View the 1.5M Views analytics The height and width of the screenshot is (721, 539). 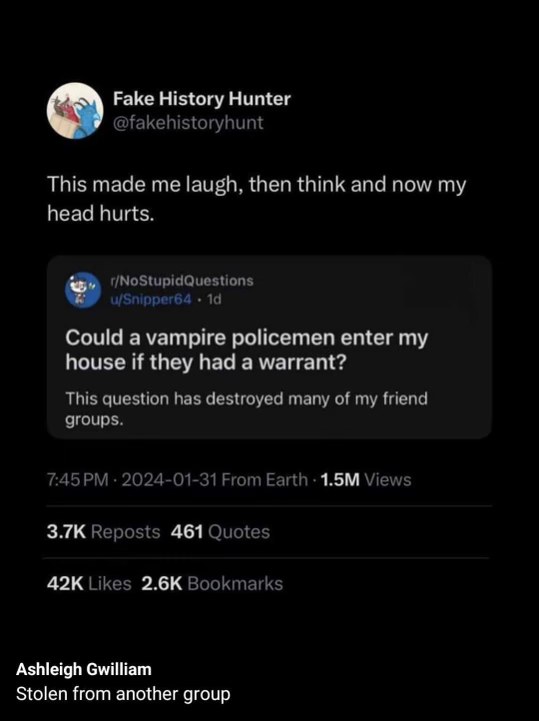point(366,480)
